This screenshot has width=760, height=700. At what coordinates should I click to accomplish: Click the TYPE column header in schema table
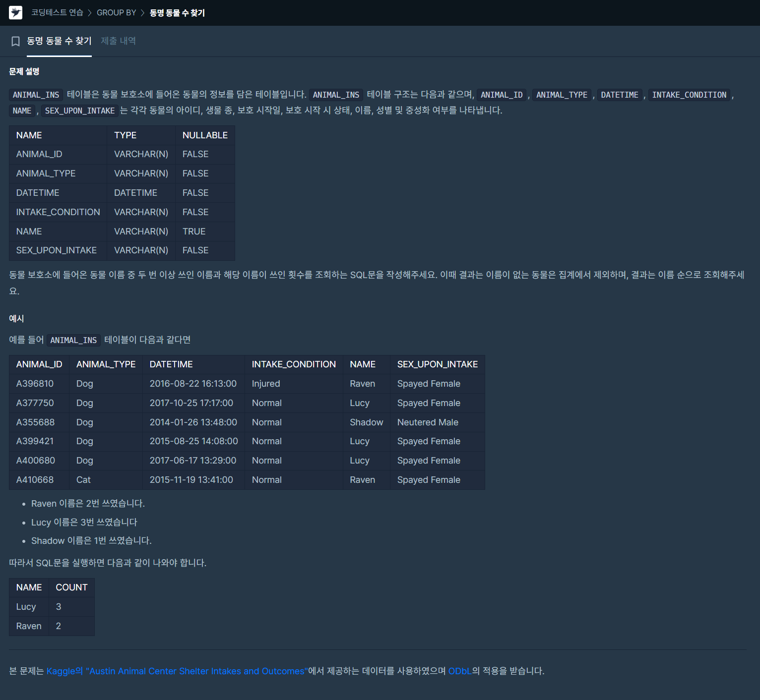(141, 135)
